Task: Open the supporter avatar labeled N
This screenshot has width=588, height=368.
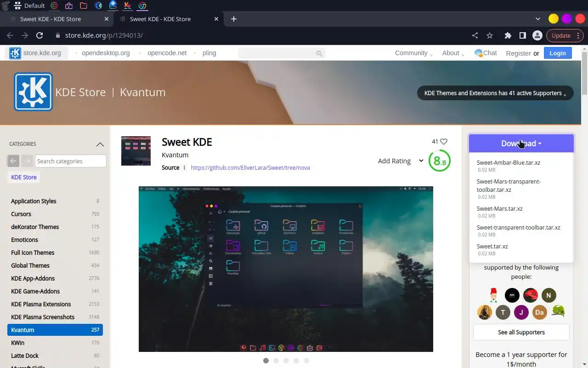Action: click(548, 295)
